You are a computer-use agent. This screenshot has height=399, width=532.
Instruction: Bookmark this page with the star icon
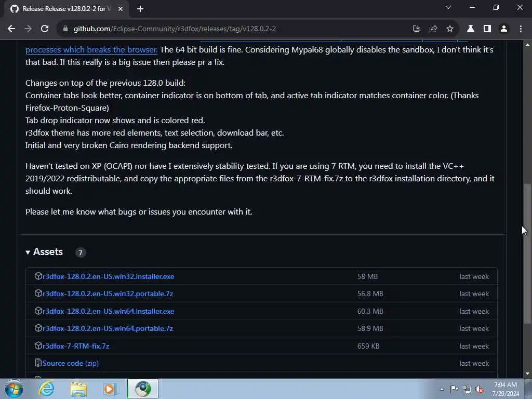[x=449, y=29]
